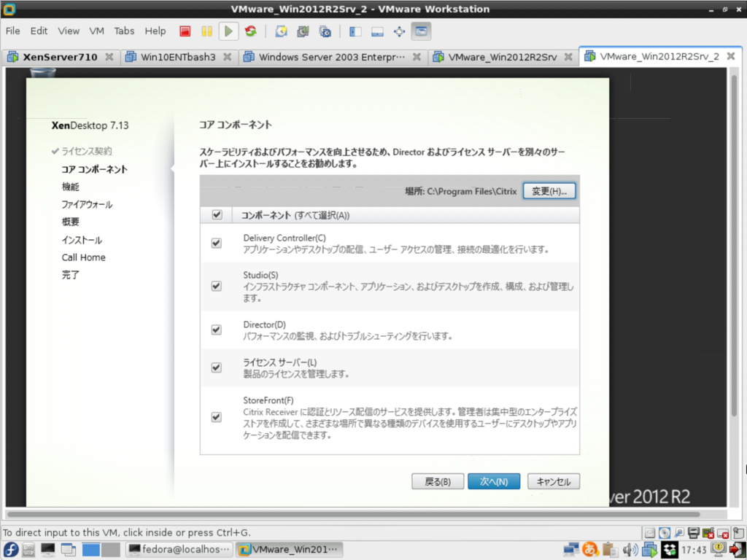The height and width of the screenshot is (560, 747).
Task: Click the 戻る(B) back button
Action: 438,481
